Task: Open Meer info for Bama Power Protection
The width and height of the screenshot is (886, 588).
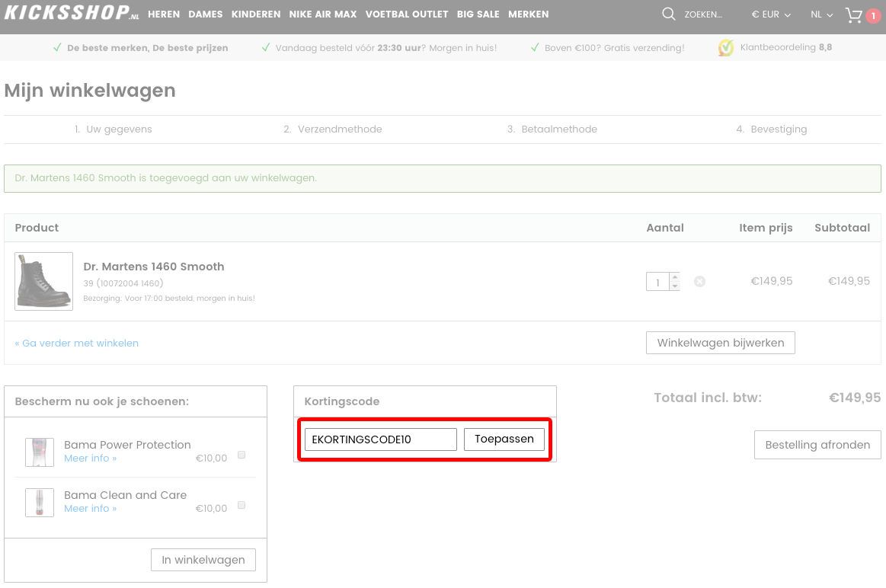Action: 91,458
